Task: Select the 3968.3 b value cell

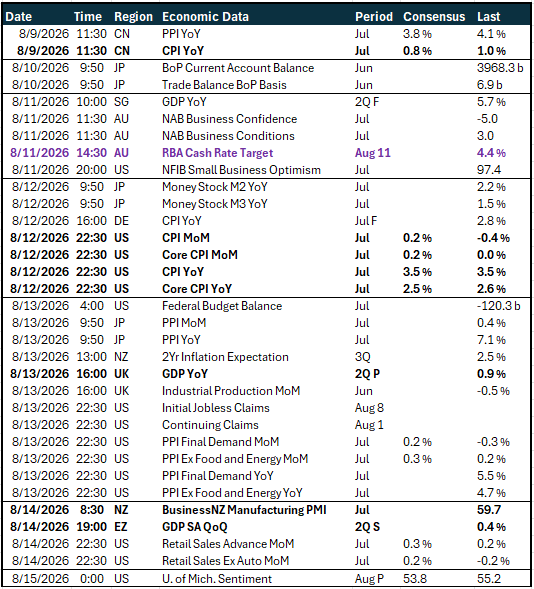Action: click(500, 68)
